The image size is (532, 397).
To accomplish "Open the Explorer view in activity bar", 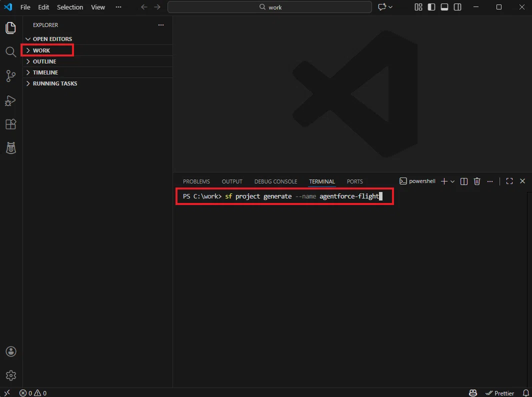I will click(11, 28).
